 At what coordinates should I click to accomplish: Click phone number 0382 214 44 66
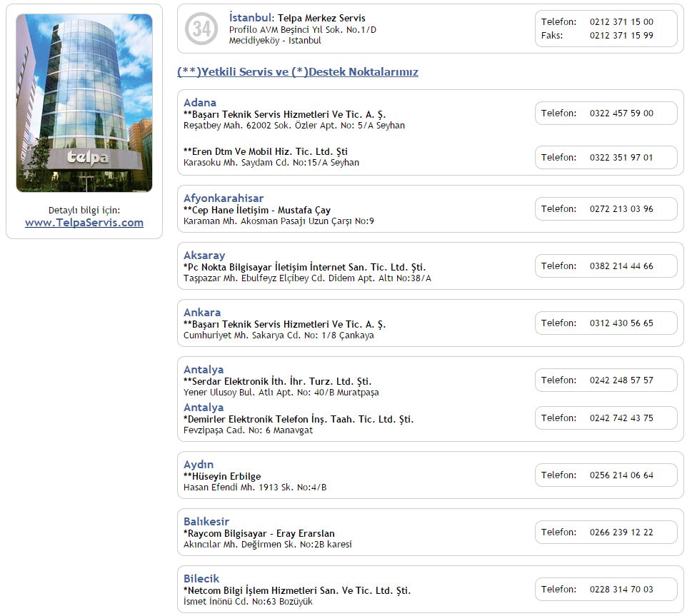[621, 266]
